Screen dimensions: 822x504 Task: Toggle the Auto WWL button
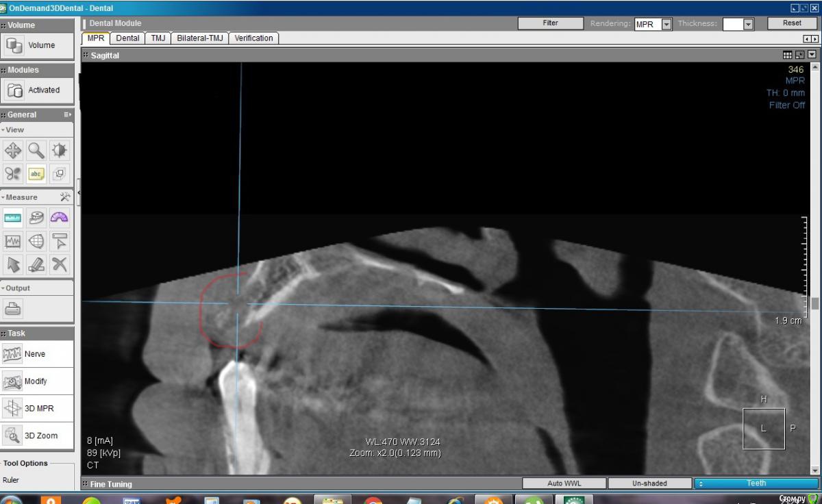pos(564,483)
